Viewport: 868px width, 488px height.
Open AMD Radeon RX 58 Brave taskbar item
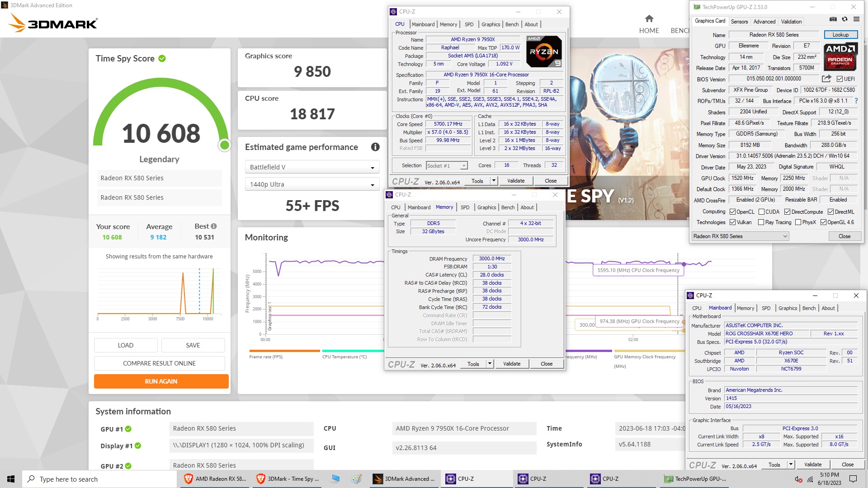214,479
